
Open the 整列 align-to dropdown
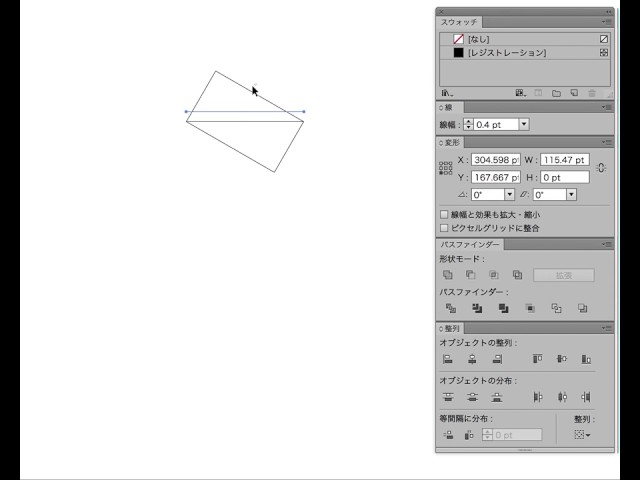(582, 435)
